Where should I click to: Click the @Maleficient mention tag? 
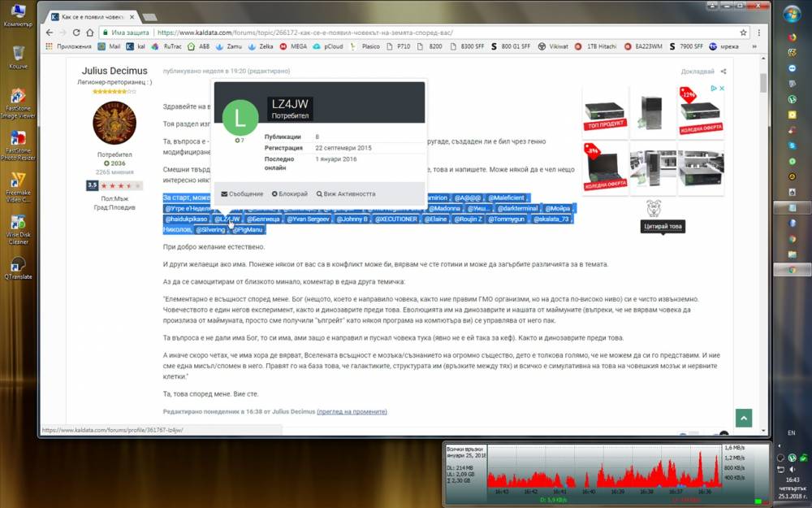click(507, 198)
